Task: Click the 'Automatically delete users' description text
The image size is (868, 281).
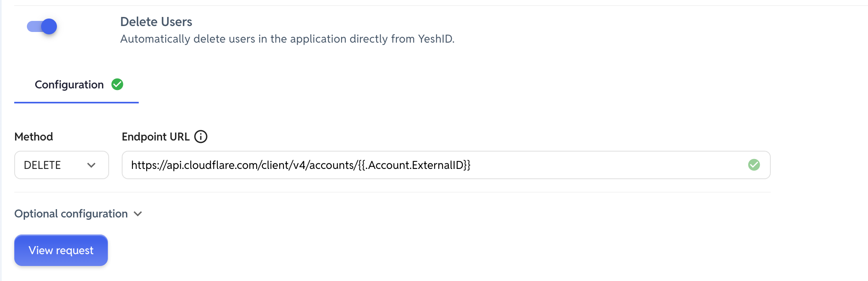Action: 287,39
